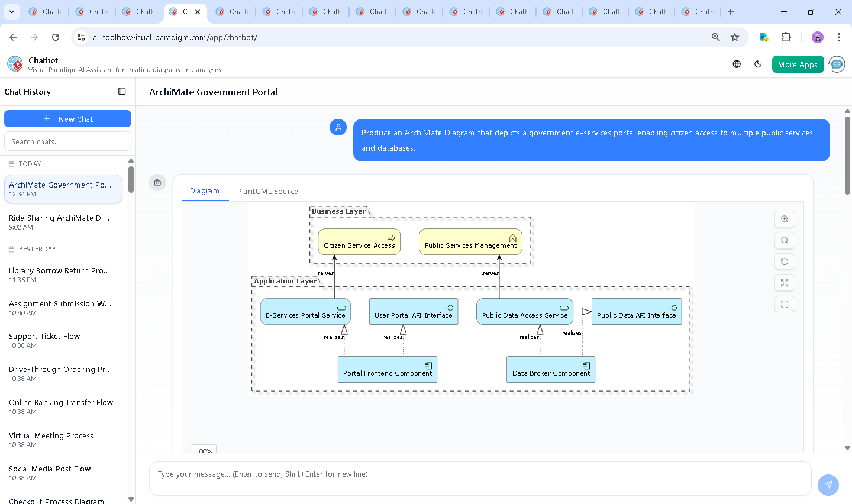
Task: Click the language globe icon
Action: (x=737, y=64)
